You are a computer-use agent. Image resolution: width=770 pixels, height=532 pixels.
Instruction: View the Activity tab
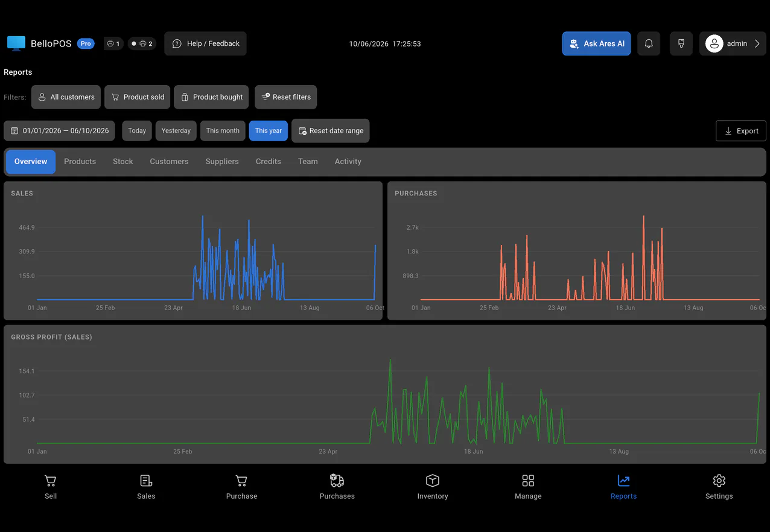(x=348, y=162)
